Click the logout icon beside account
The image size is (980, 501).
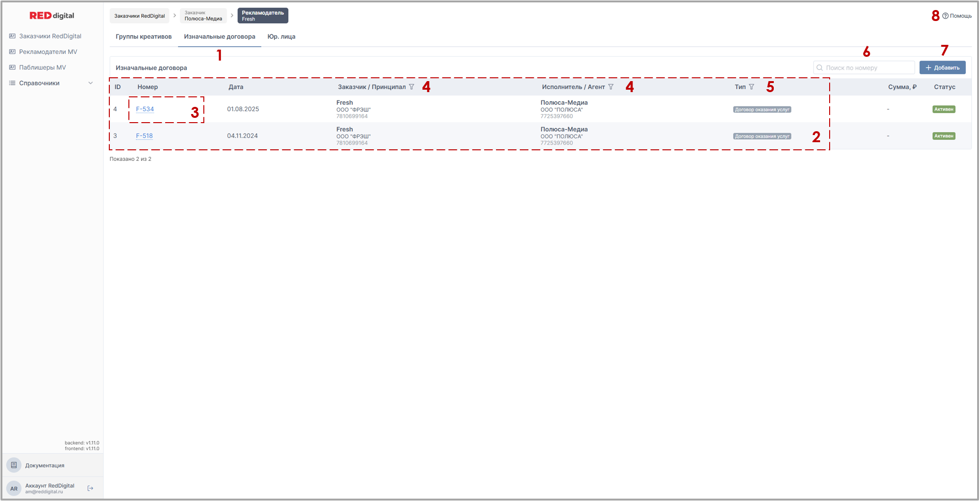[90, 488]
